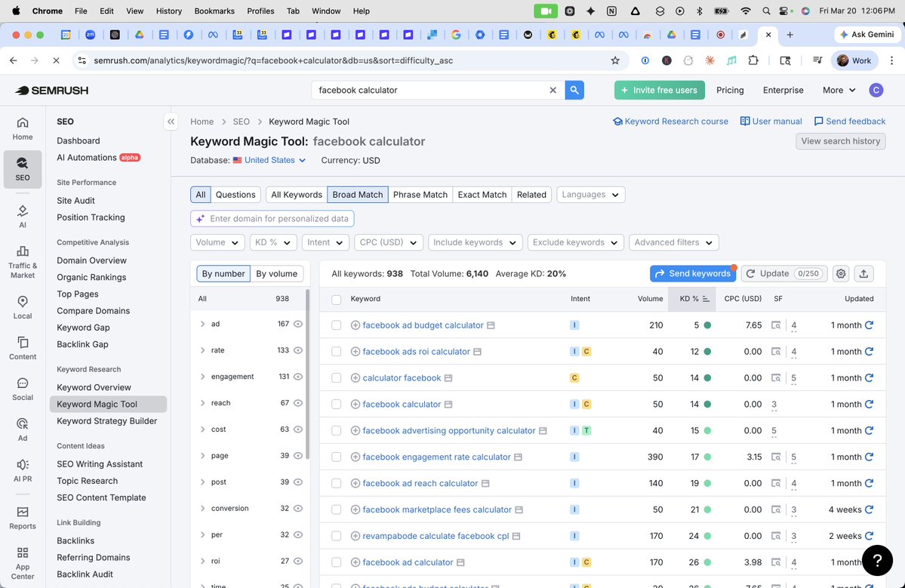Image resolution: width=905 pixels, height=588 pixels.
Task: Open Include keywords dropdown
Action: click(475, 242)
